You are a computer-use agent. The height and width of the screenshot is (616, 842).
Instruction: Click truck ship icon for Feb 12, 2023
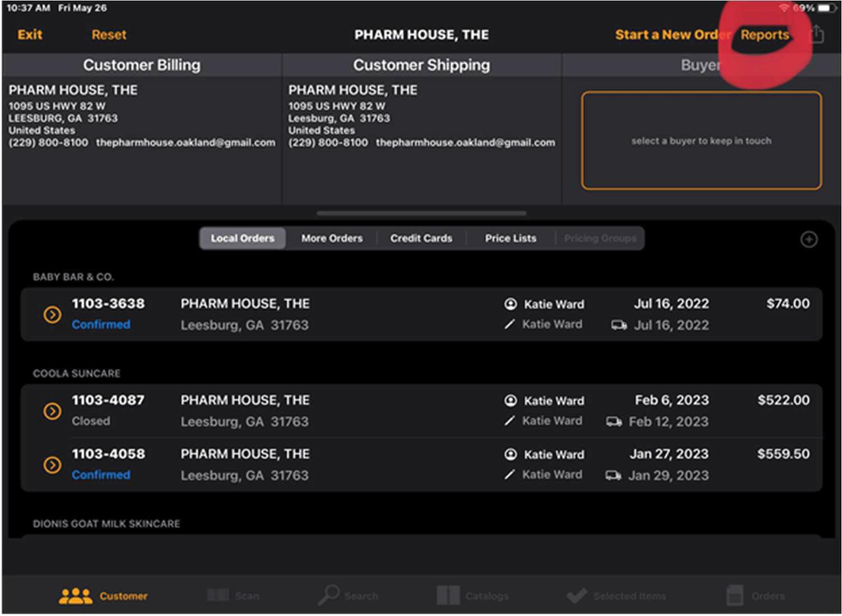(614, 422)
